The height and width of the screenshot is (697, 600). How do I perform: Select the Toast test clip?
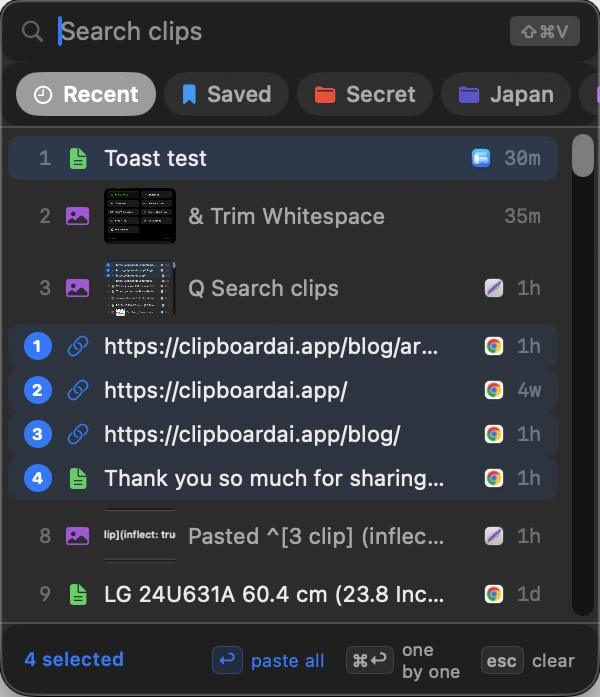pyautogui.click(x=283, y=158)
